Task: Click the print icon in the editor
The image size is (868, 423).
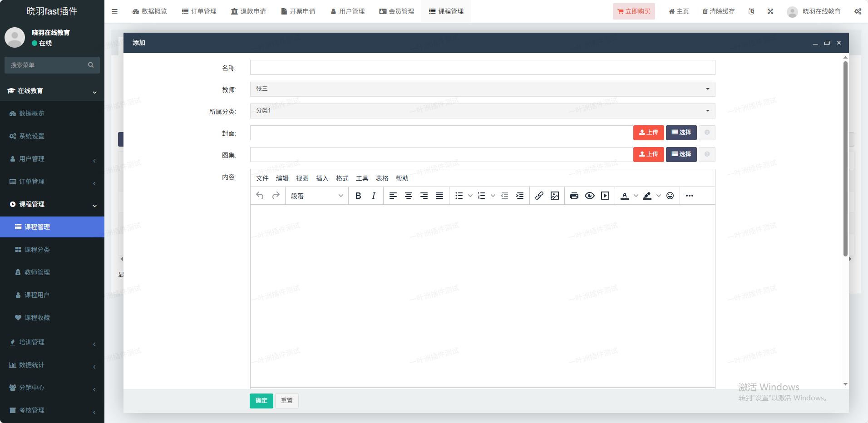Action: (574, 196)
